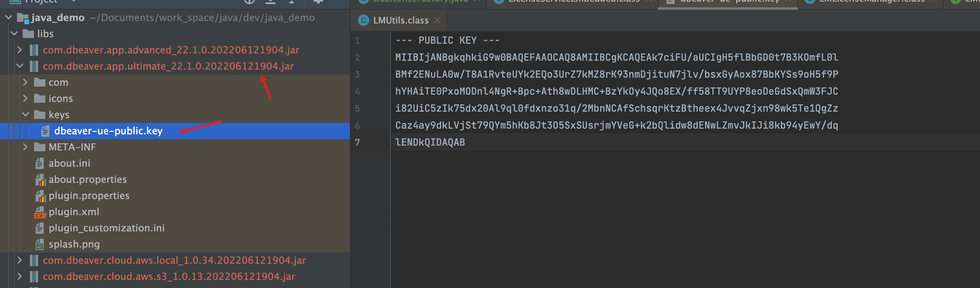Image resolution: width=980 pixels, height=288 pixels.
Task: Click the dbeaver-ue-public.key file icon
Action: click(45, 131)
